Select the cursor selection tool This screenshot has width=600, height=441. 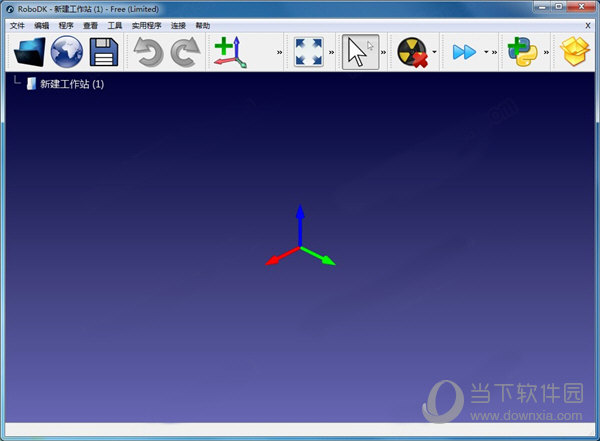[x=360, y=52]
